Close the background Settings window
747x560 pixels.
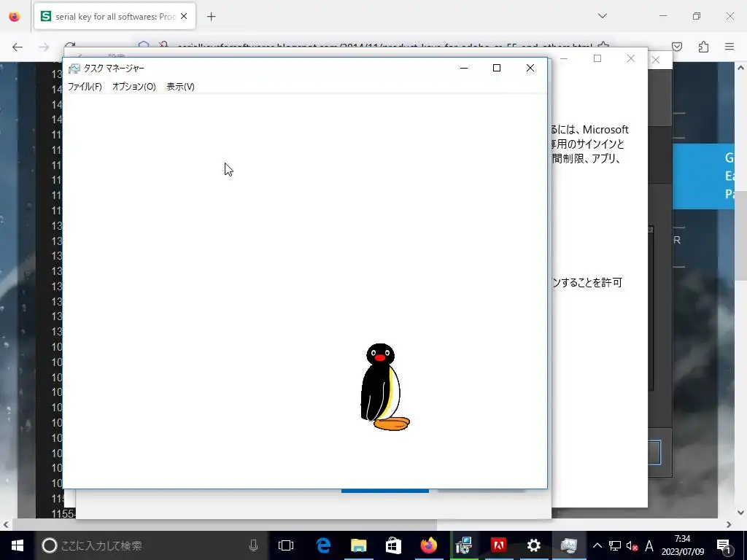coord(631,58)
